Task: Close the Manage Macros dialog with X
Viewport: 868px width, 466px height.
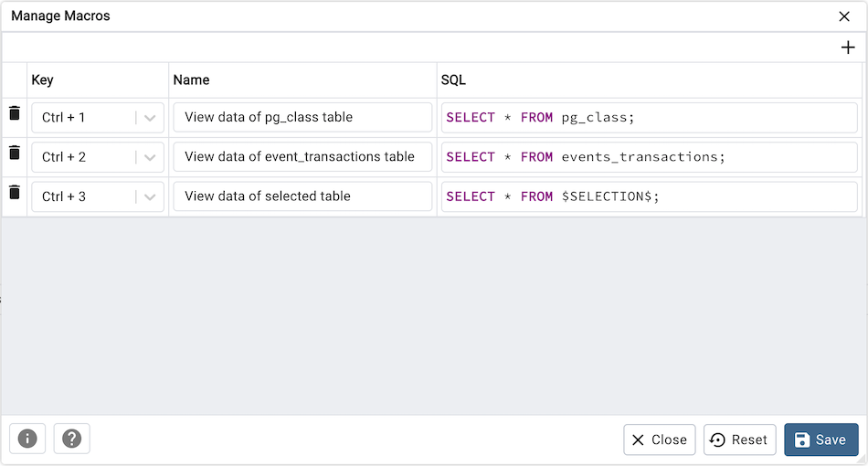Action: point(844,16)
